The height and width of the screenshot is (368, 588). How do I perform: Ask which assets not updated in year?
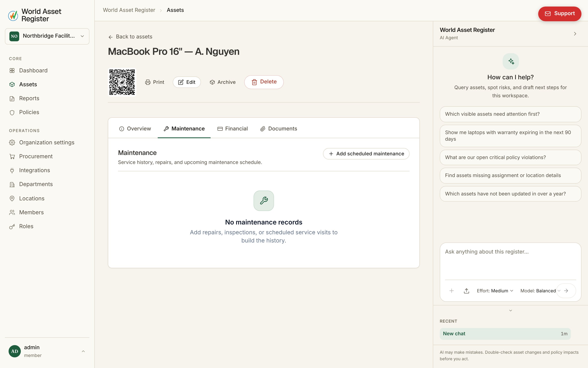tap(510, 194)
